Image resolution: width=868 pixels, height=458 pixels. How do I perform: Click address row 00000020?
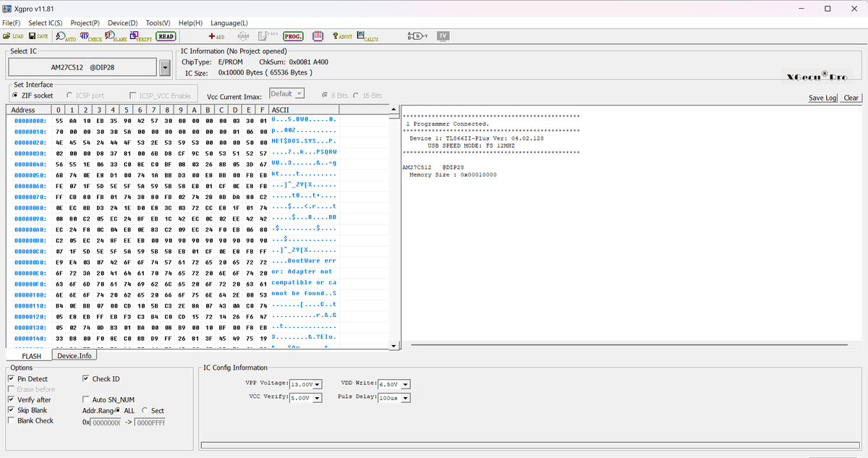(x=30, y=142)
